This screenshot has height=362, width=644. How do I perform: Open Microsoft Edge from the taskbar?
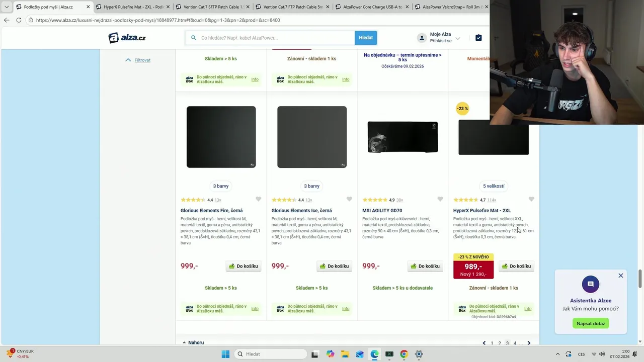pyautogui.click(x=374, y=354)
